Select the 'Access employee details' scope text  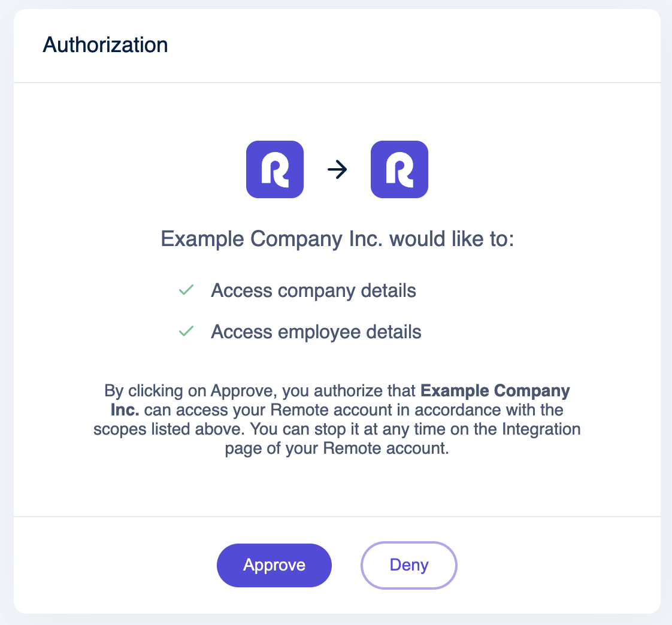(316, 332)
